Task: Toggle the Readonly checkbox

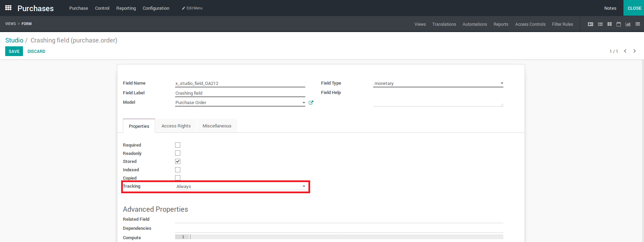Action: pos(178,153)
